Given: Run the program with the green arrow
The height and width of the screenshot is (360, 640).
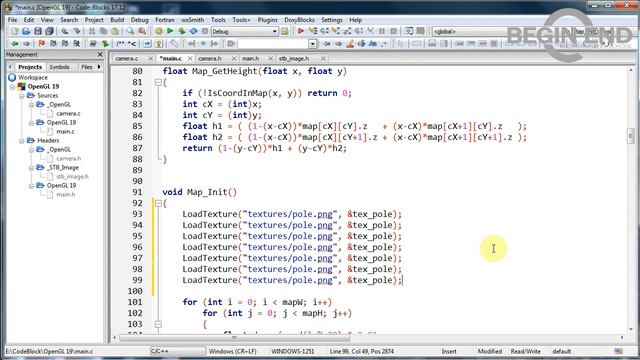Looking at the screenshot, I should (170, 31).
